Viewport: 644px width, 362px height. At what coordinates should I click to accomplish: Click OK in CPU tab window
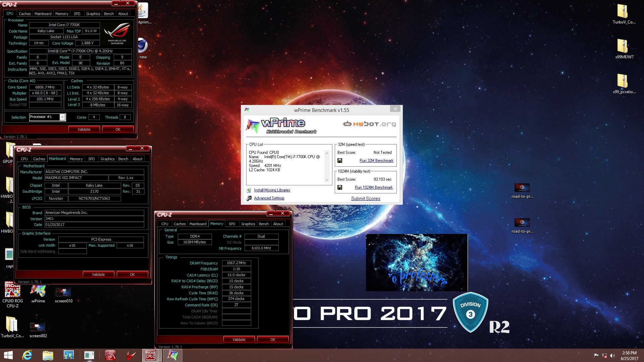point(118,129)
